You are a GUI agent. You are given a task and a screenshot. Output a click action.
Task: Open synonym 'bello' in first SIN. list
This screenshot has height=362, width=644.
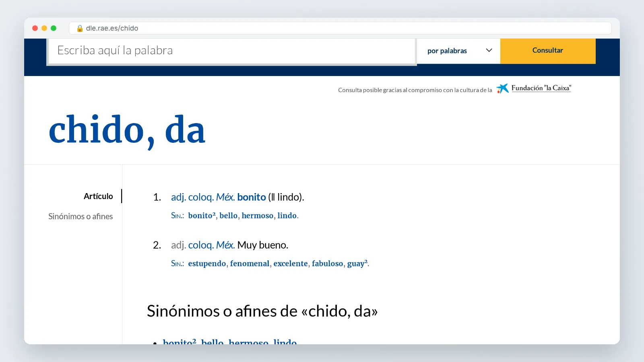[x=229, y=216]
